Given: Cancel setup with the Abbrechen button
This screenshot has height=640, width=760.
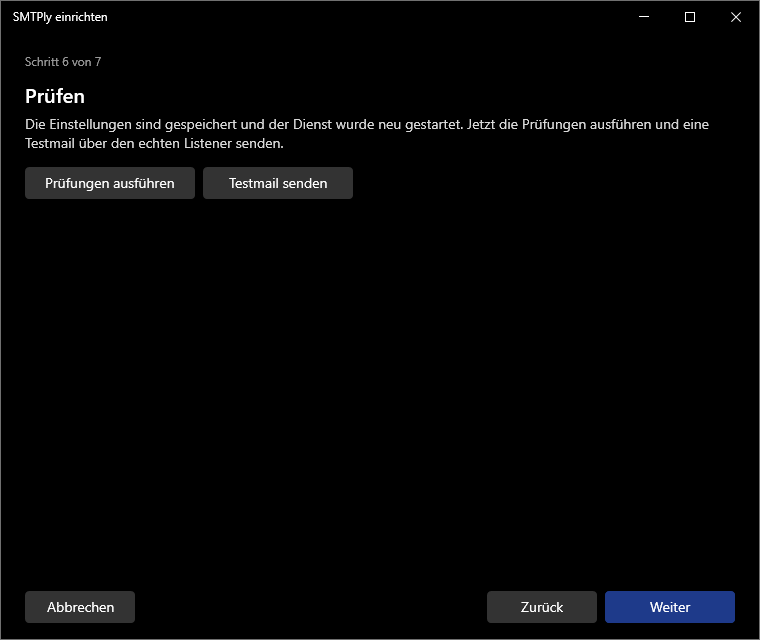Looking at the screenshot, I should [80, 607].
